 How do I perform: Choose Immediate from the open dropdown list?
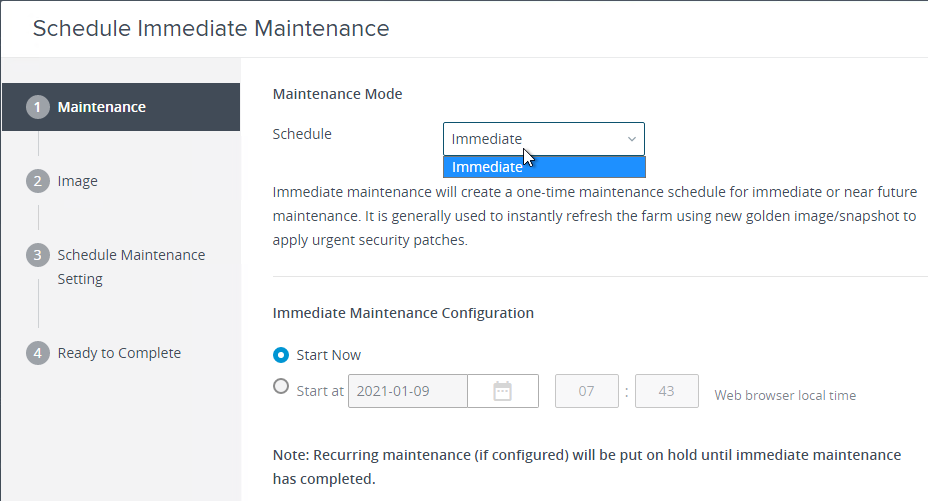[544, 167]
